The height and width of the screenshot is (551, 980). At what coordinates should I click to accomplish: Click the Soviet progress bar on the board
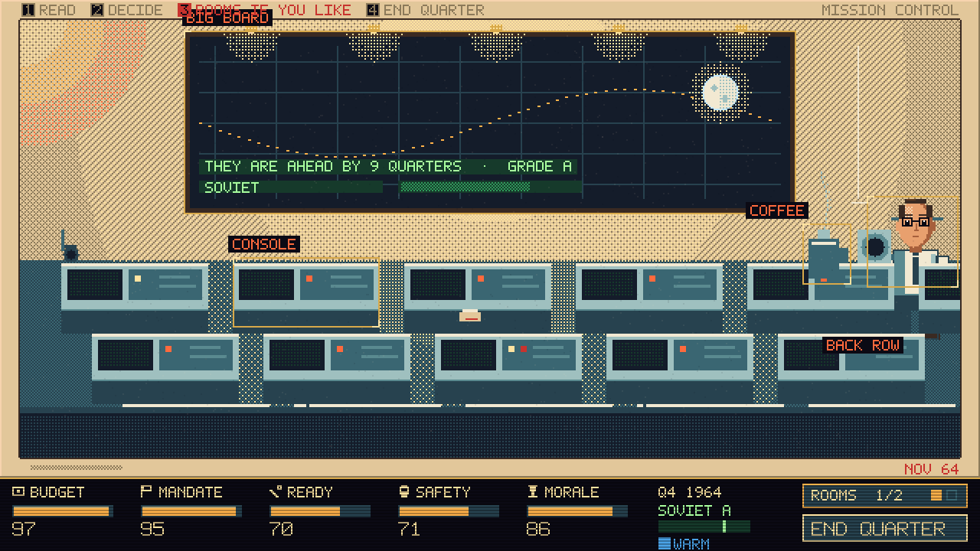491,187
